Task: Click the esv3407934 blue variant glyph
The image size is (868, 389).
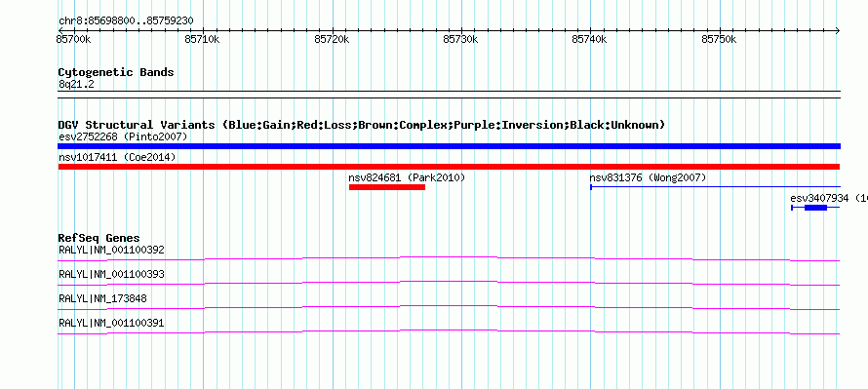Action: click(x=815, y=208)
